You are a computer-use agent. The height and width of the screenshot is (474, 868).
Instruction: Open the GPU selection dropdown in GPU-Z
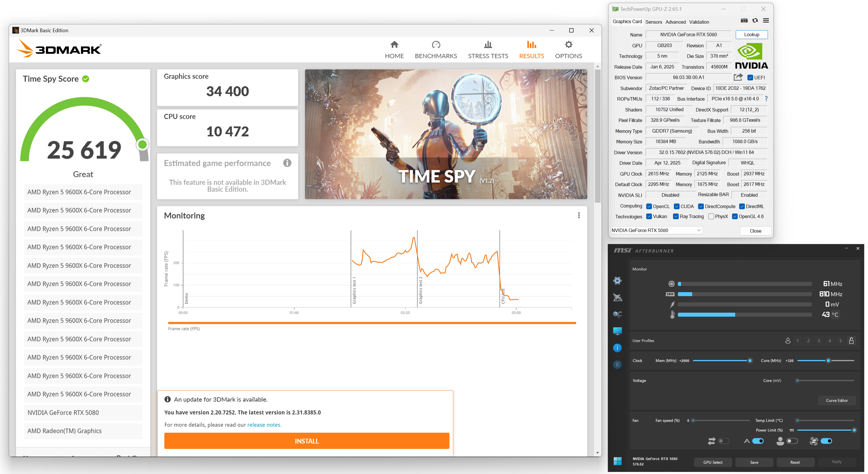point(698,230)
